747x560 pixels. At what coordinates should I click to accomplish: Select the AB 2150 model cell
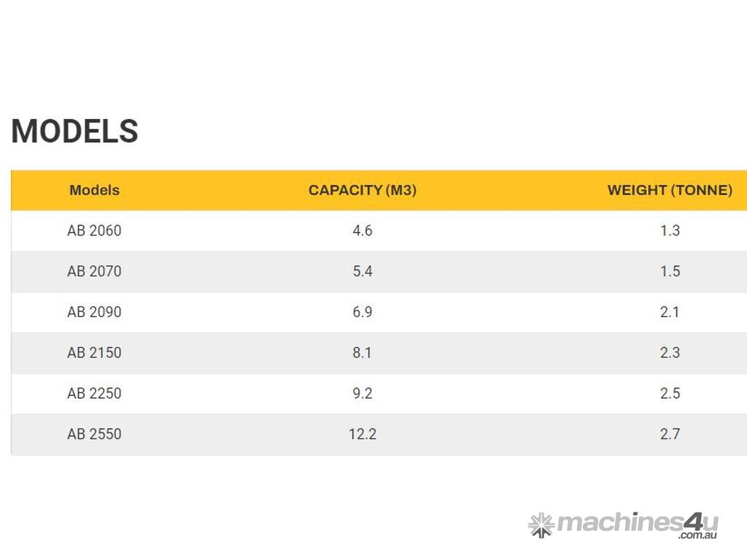tap(94, 353)
